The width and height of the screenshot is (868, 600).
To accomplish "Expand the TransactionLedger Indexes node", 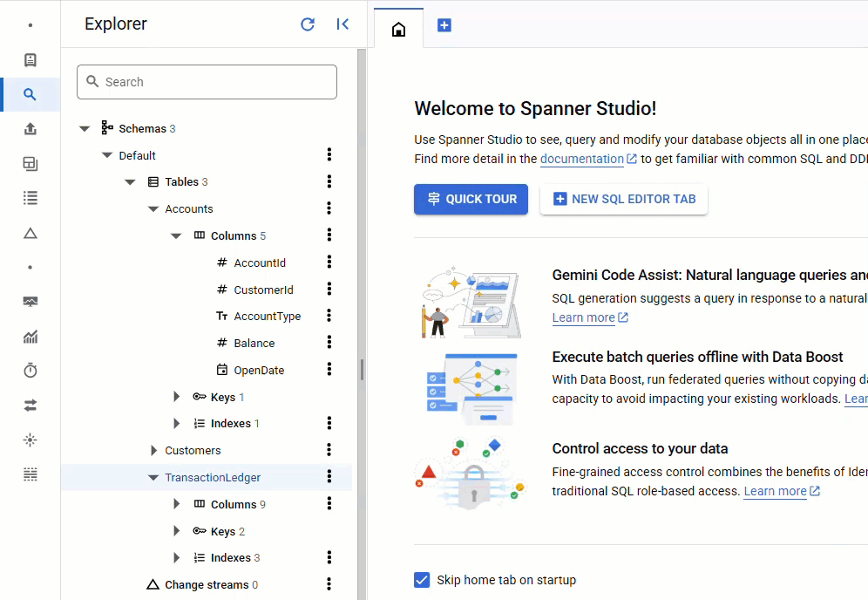I will 177,558.
